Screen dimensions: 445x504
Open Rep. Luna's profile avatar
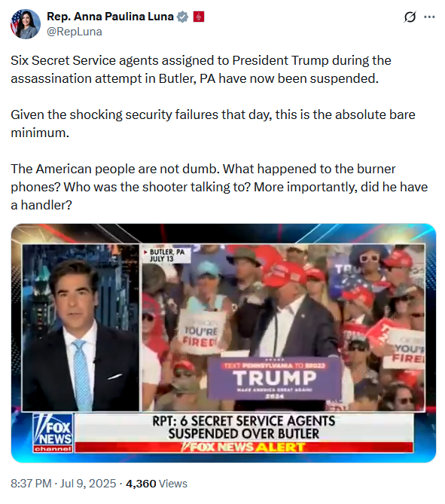26,24
